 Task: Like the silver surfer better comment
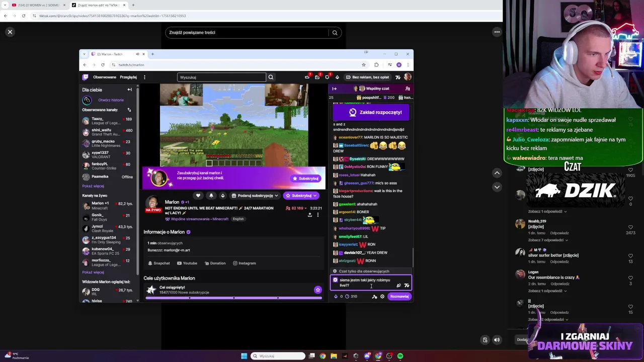630,256
